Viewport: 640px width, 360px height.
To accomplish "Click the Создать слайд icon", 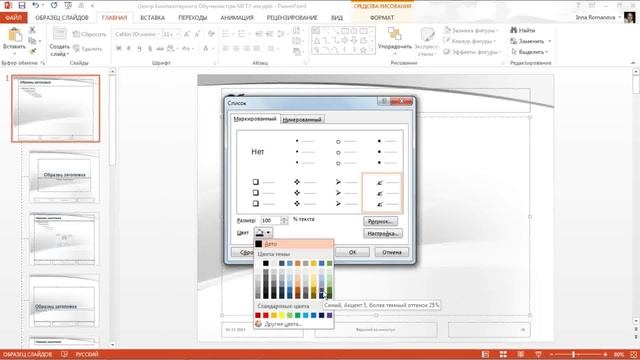I will 60,34.
